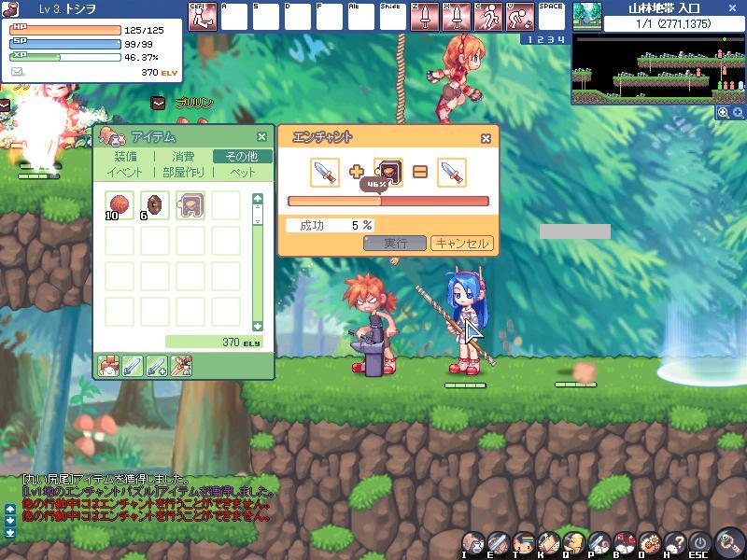Click the puzzle slot in Enchant window
The width and height of the screenshot is (747, 560).
tap(388, 172)
